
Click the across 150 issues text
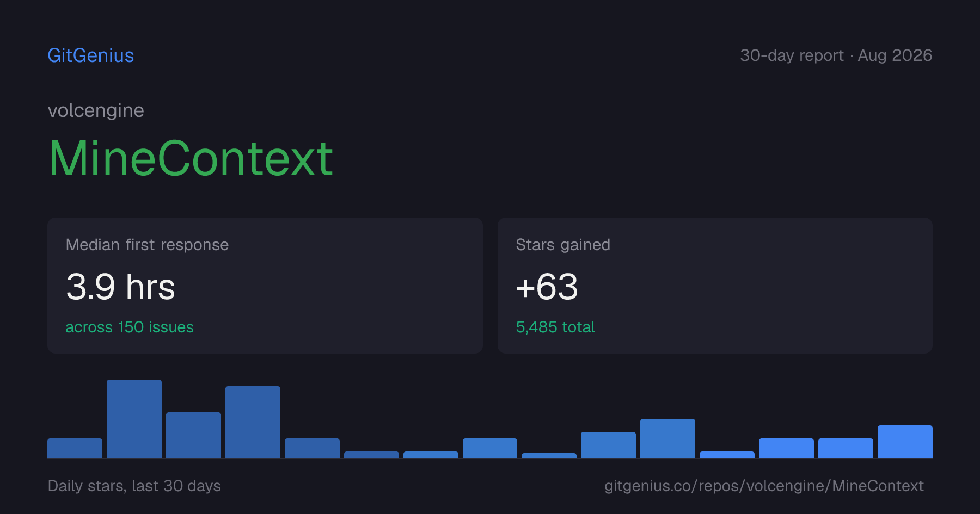[x=130, y=327]
